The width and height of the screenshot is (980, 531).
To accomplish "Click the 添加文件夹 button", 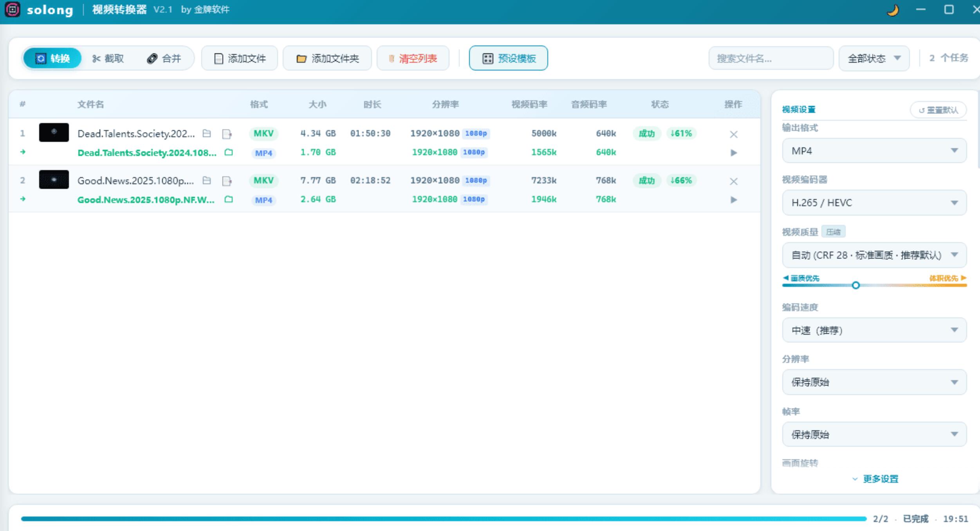I will tap(327, 58).
